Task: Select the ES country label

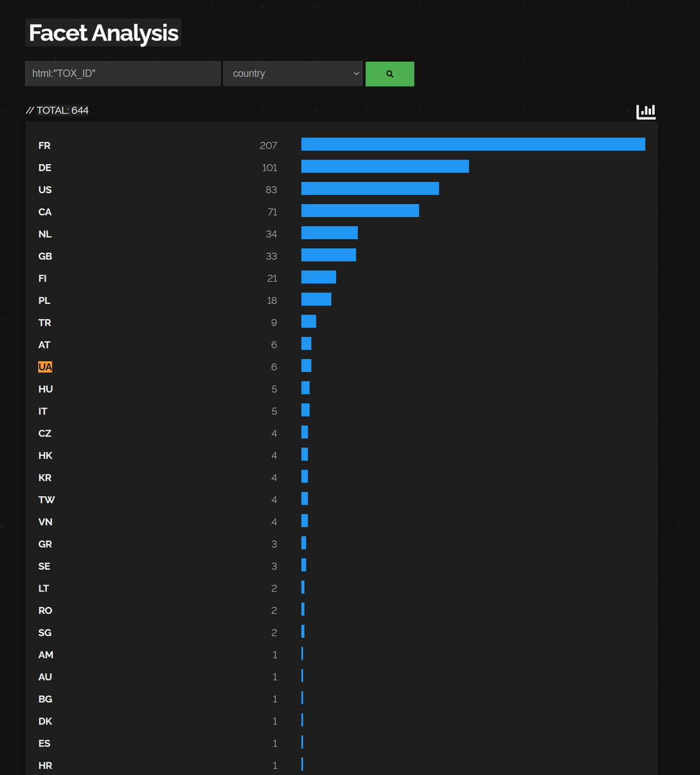Action: 45,743
